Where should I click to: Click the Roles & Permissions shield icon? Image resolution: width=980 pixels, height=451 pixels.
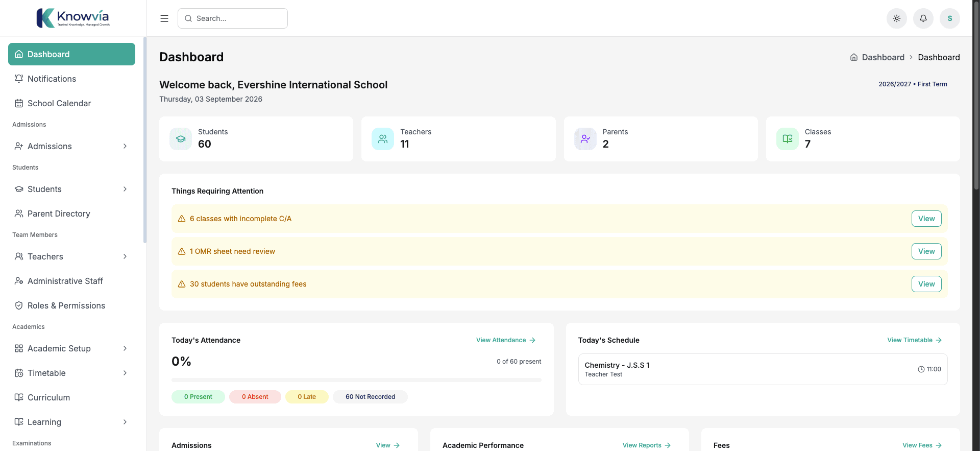click(19, 305)
